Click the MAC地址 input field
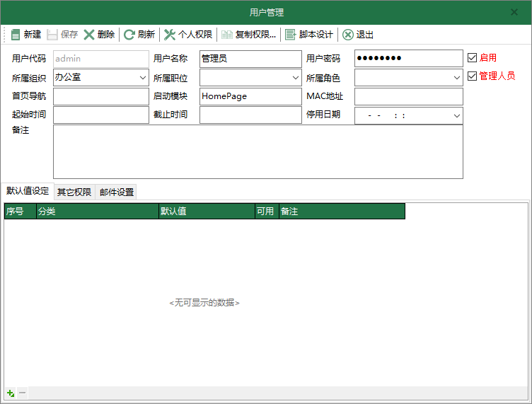 pyautogui.click(x=408, y=96)
